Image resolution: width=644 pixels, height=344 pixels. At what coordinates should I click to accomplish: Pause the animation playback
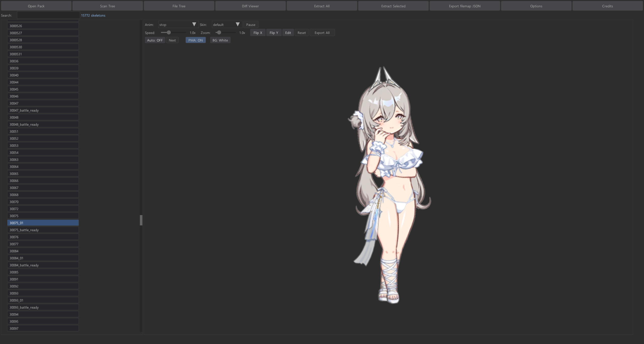[x=251, y=25]
